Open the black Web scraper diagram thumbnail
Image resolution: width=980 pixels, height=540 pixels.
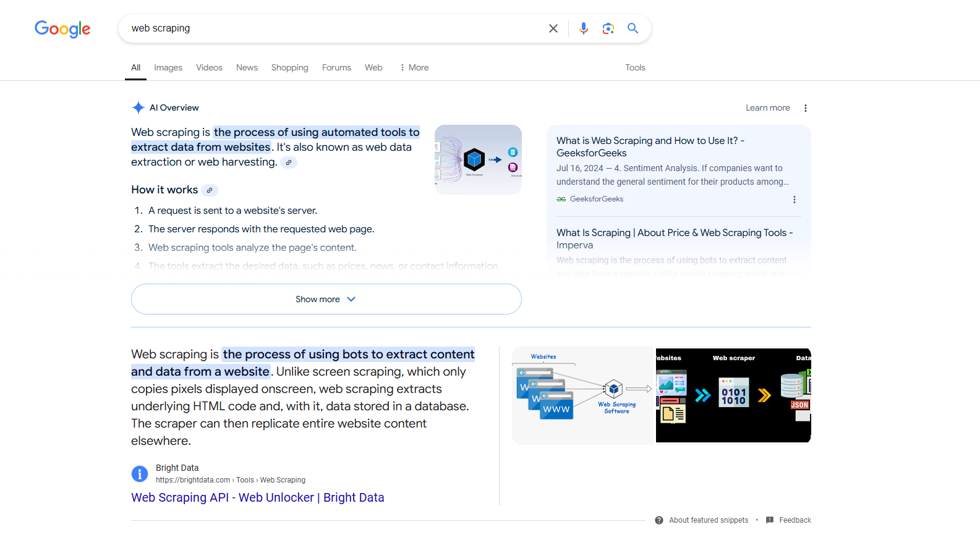pos(733,395)
